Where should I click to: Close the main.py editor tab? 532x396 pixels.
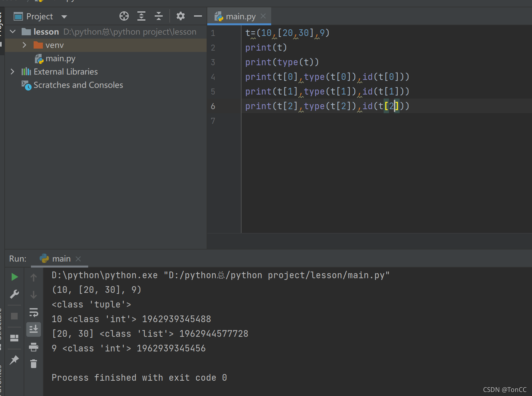[263, 16]
